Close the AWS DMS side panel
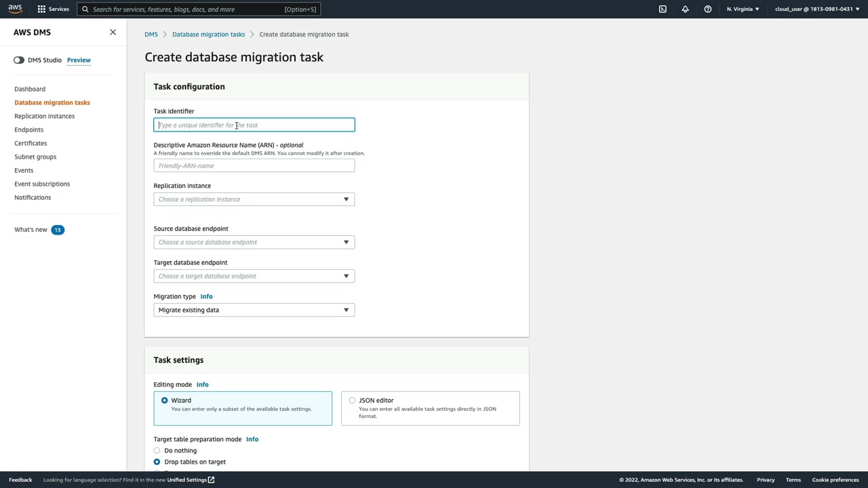The height and width of the screenshot is (488, 868). [113, 33]
